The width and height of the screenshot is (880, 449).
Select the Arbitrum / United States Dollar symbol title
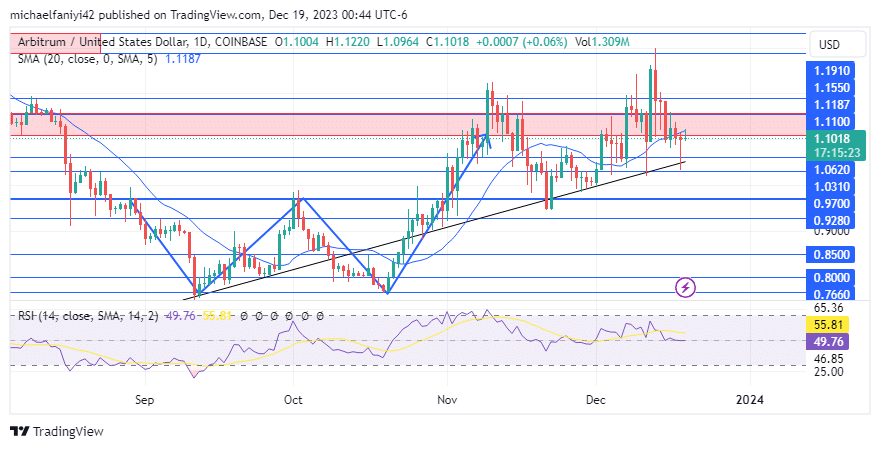[143, 42]
